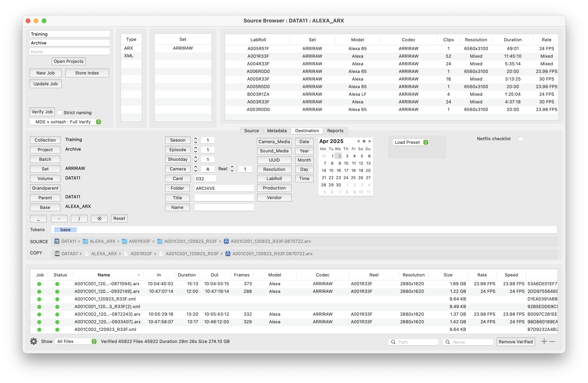Insert underscore separator token
Image resolution: width=588 pixels, height=383 pixels.
click(x=38, y=218)
